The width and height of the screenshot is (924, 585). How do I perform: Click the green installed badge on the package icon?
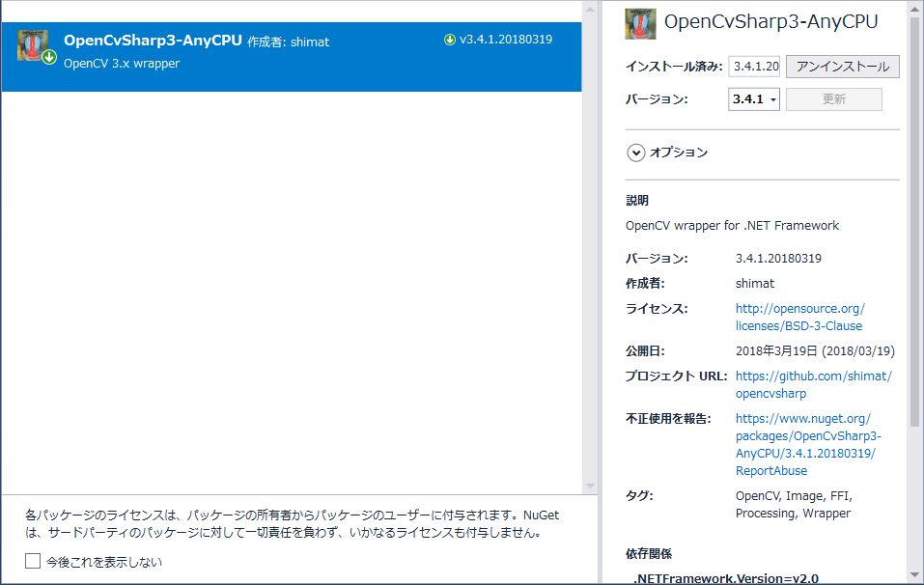[49, 57]
